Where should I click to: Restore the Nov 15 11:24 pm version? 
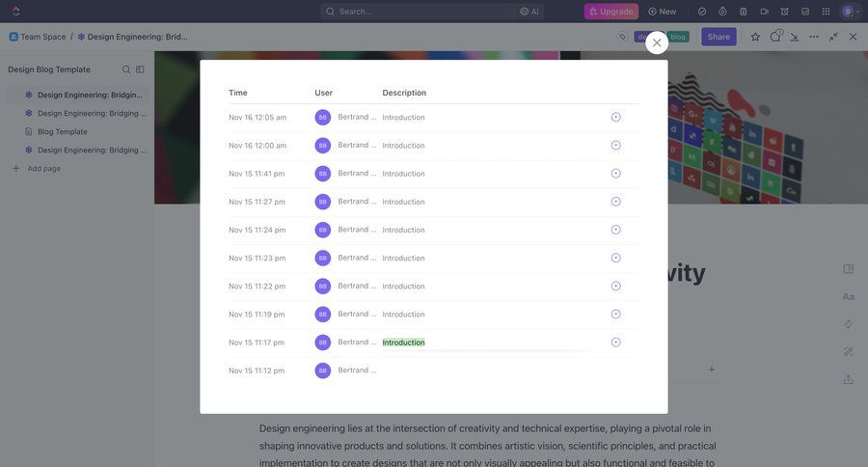(x=615, y=230)
